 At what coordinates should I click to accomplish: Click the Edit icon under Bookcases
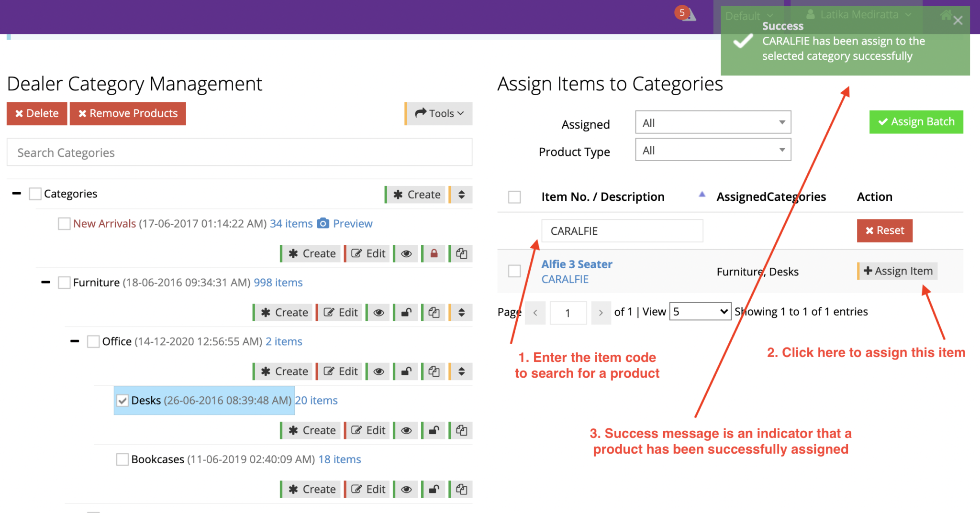click(x=367, y=489)
